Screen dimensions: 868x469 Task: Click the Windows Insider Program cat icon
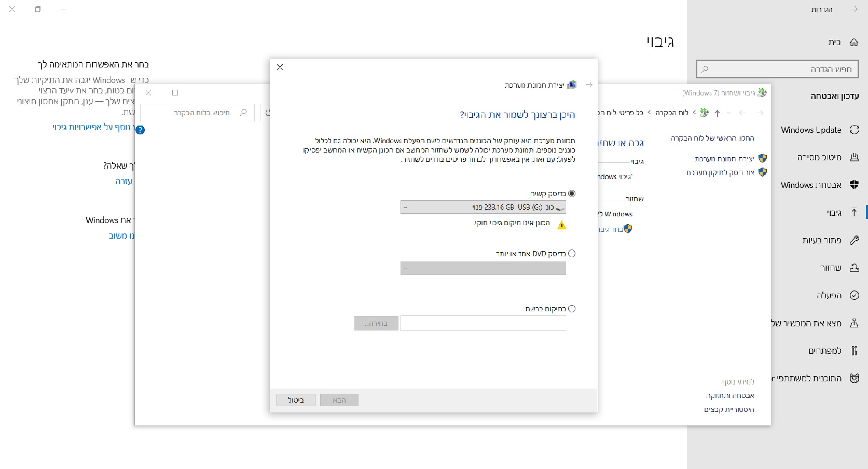[x=854, y=378]
